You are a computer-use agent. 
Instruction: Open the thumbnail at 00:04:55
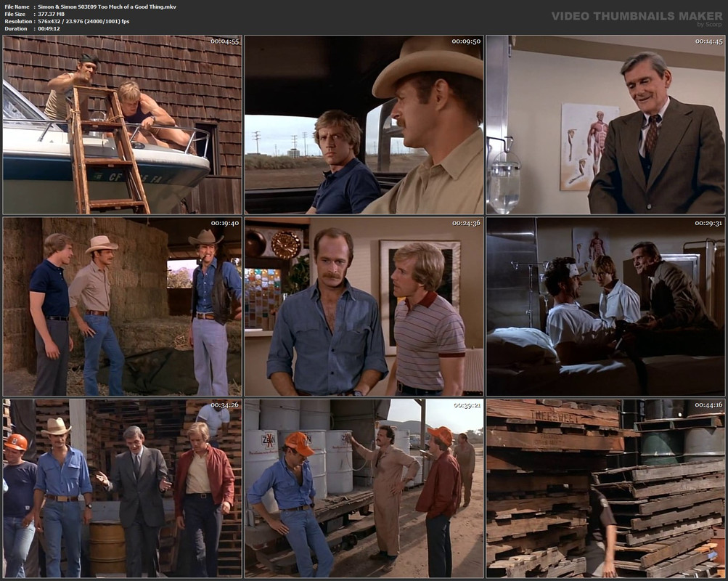(122, 125)
